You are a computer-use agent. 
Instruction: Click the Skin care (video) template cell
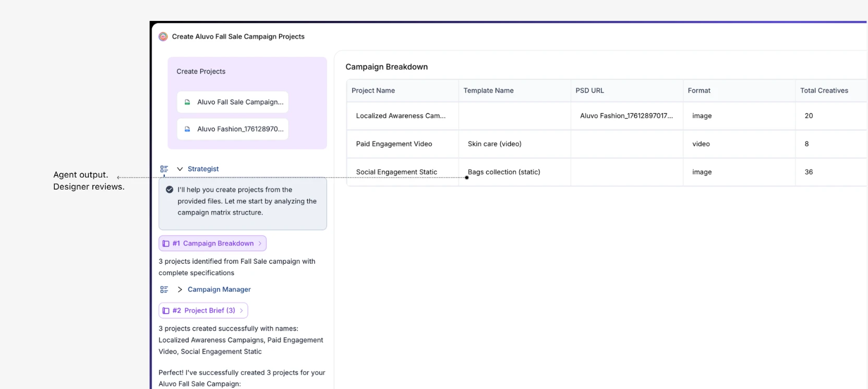click(x=515, y=144)
